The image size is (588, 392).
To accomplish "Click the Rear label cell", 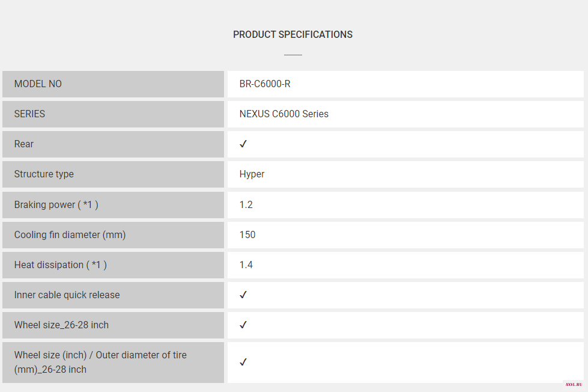I will (x=114, y=144).
